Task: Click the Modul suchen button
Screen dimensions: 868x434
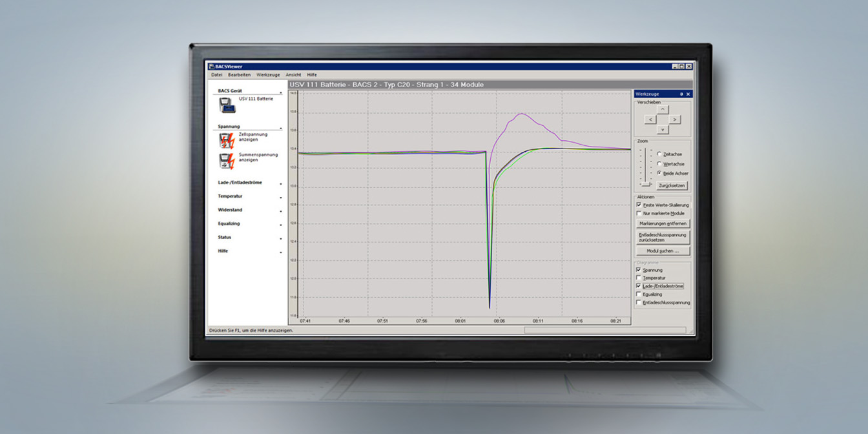Action: click(663, 251)
